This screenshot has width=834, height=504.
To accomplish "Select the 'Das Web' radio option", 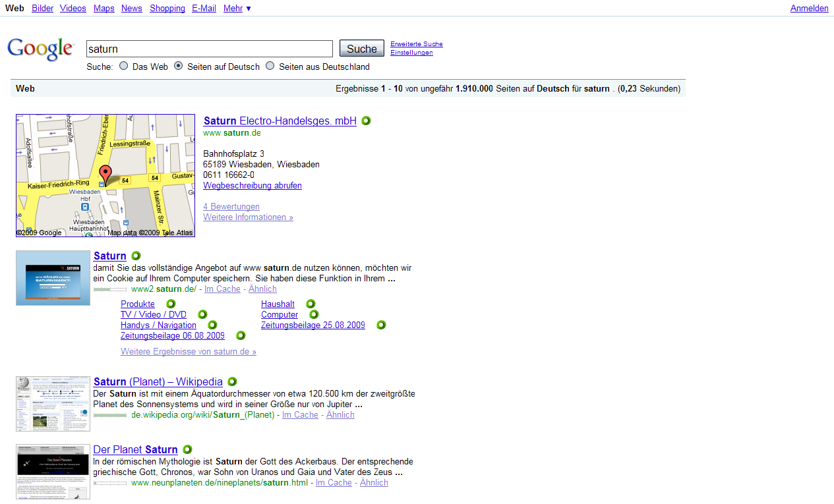I will (123, 66).
